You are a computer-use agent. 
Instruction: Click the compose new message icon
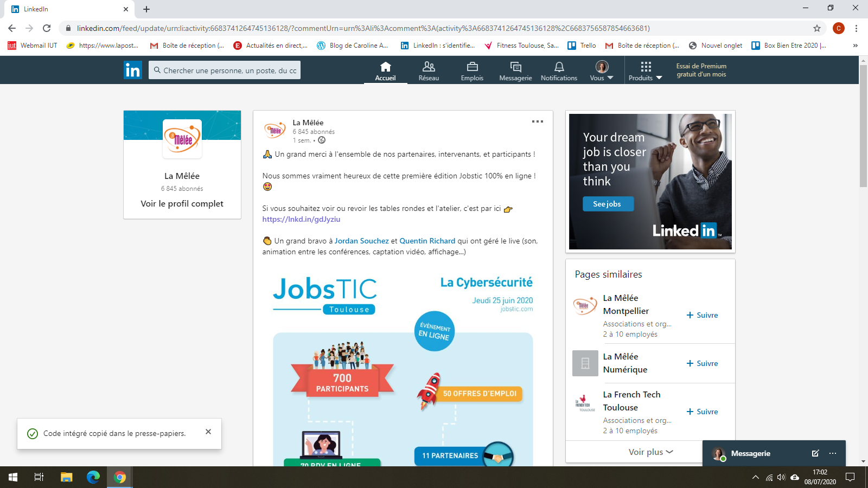(815, 453)
